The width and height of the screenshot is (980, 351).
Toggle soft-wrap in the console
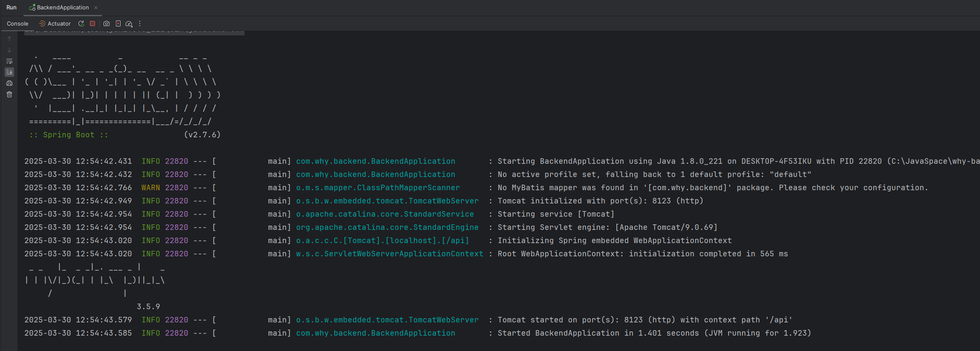[9, 61]
